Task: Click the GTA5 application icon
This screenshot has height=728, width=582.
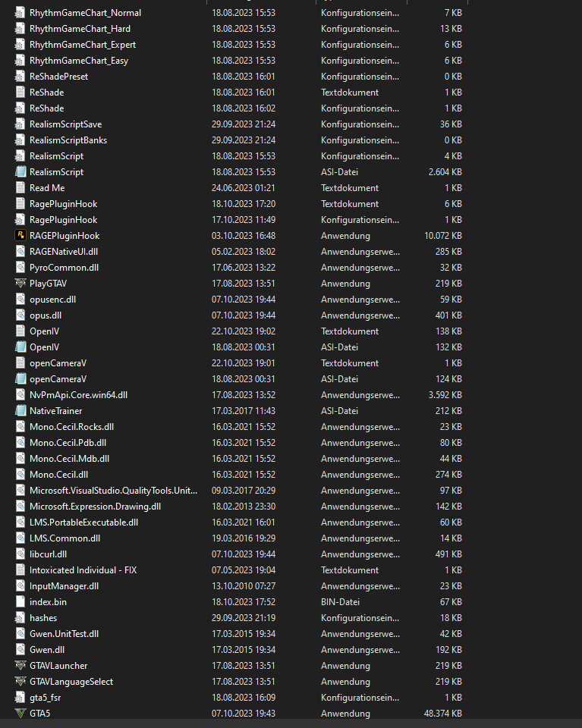Action: [x=20, y=713]
